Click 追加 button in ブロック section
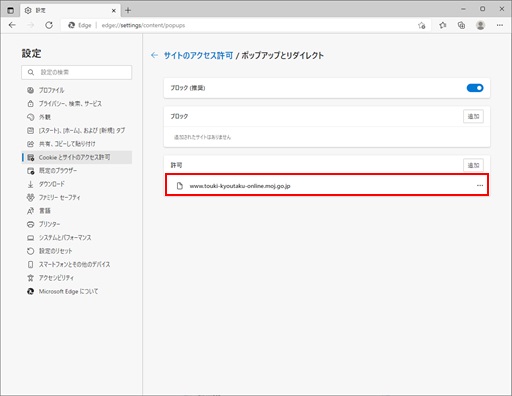The height and width of the screenshot is (396, 512). [x=473, y=116]
